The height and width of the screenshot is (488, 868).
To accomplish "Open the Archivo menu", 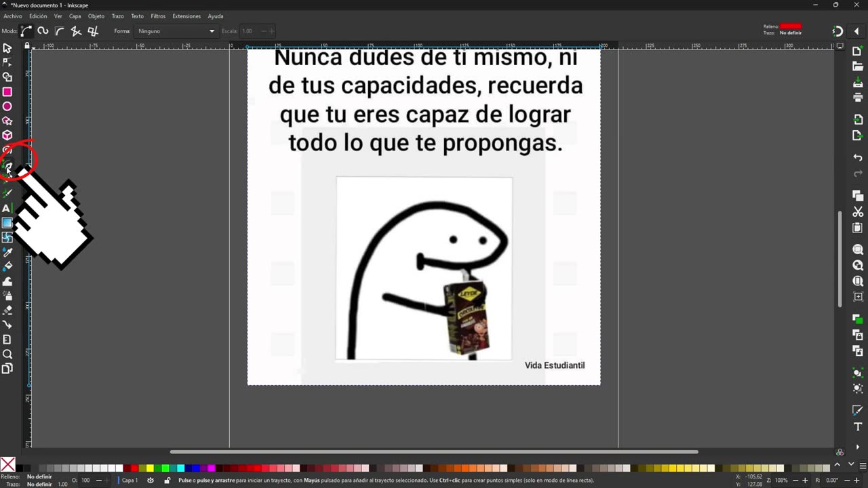I will [13, 16].
